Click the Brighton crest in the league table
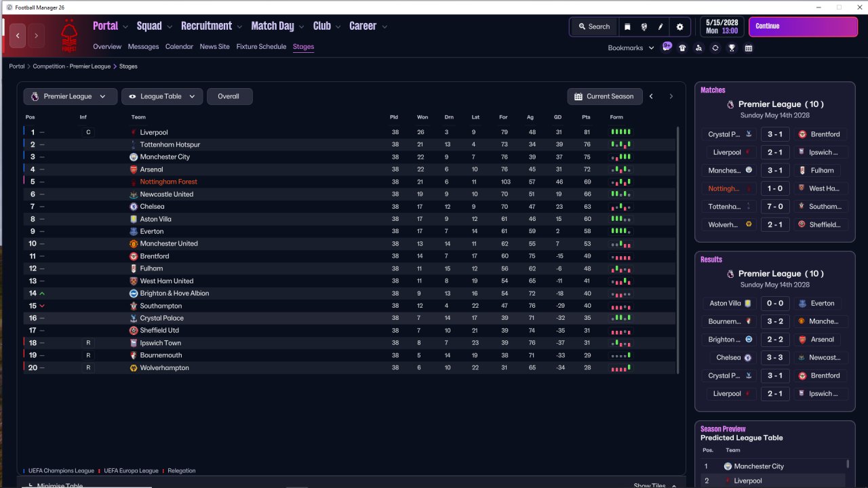Image resolution: width=868 pixels, height=488 pixels. pyautogui.click(x=134, y=293)
